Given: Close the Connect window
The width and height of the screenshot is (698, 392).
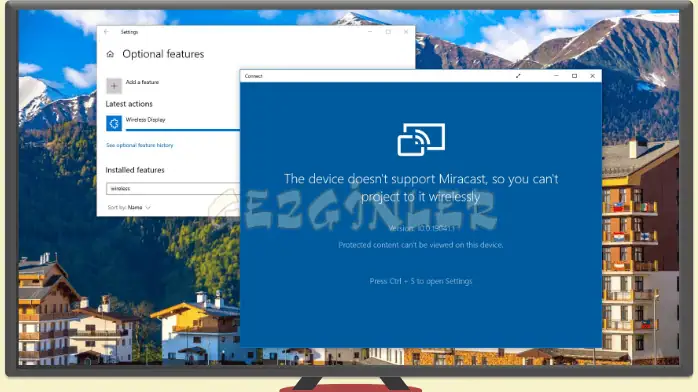Looking at the screenshot, I should 592,76.
